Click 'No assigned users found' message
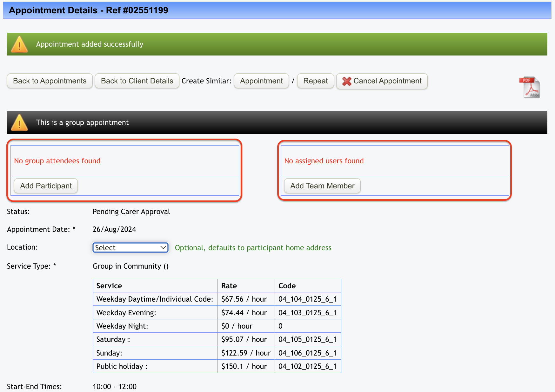The height and width of the screenshot is (392, 555). 324,161
